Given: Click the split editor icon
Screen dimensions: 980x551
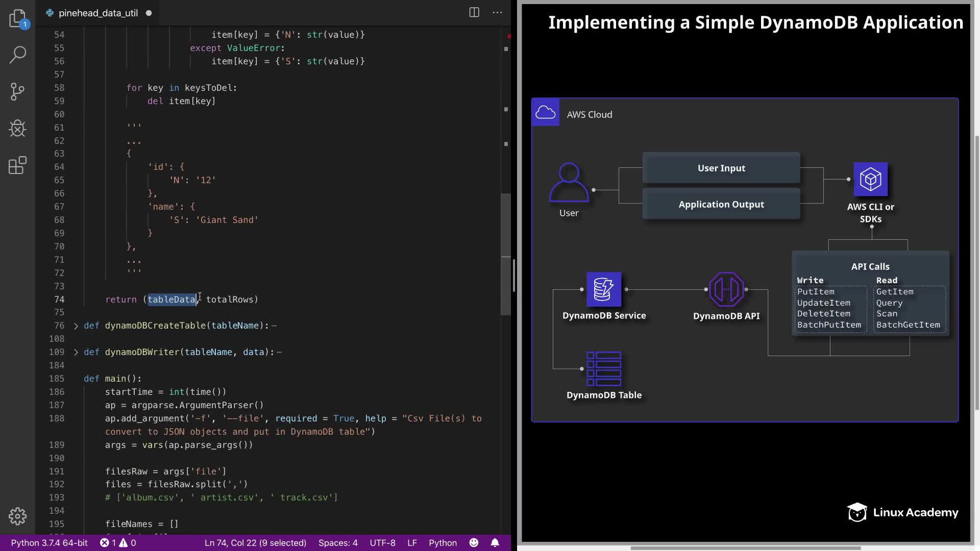Looking at the screenshot, I should (474, 13).
